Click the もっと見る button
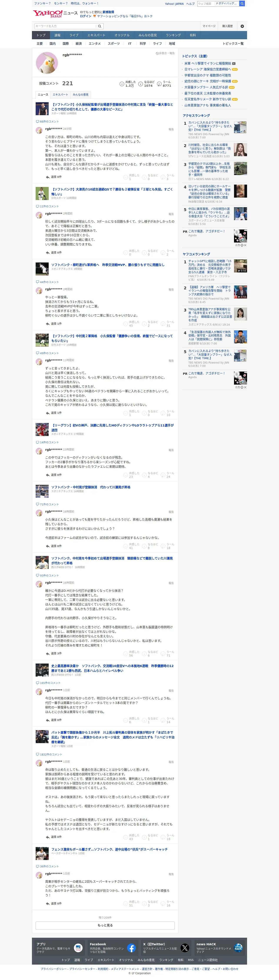Image resolution: width=279 pixels, height=980 pixels. coord(105,925)
